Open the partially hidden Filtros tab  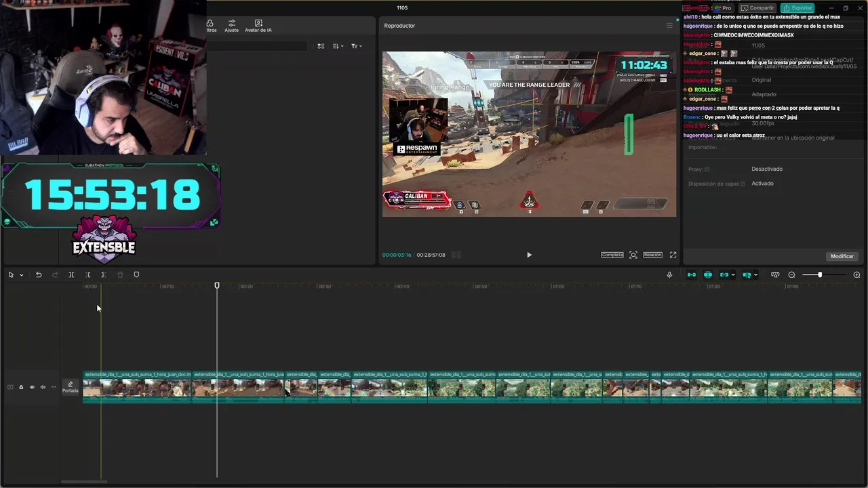pyautogui.click(x=211, y=26)
